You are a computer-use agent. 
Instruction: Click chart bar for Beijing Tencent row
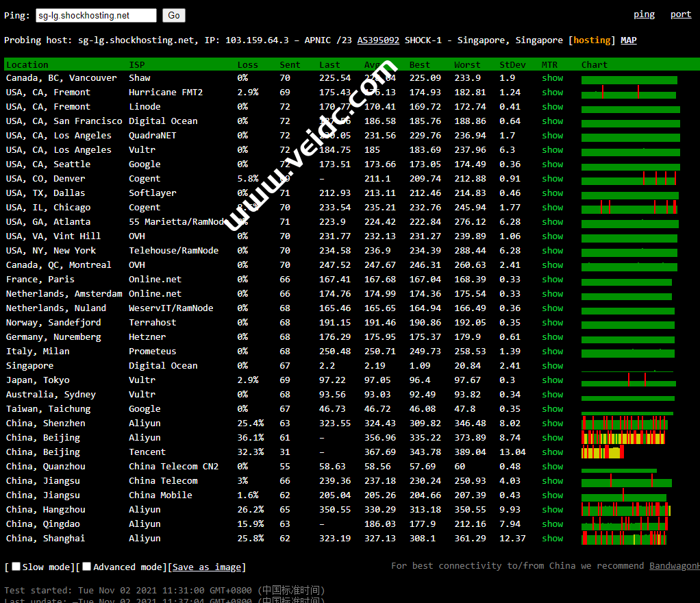pos(602,452)
